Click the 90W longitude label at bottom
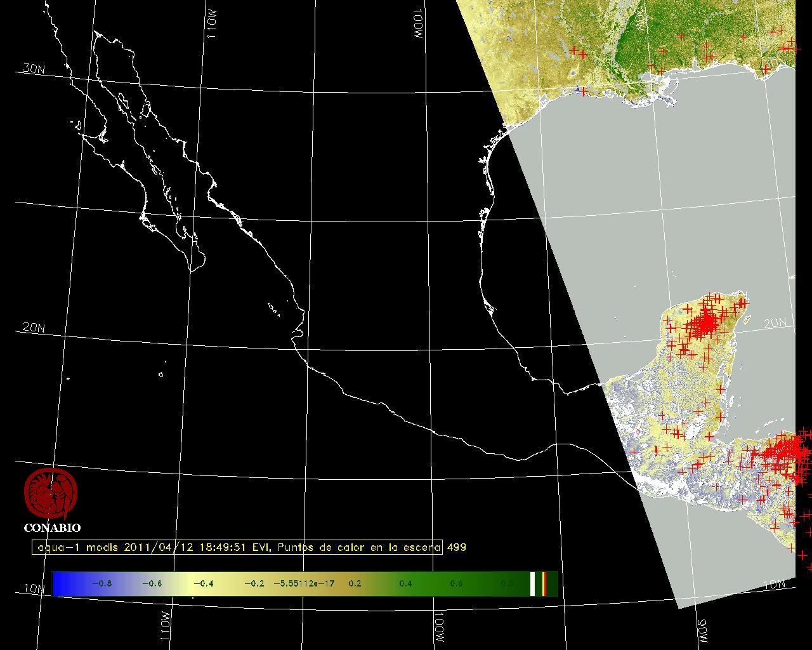Screen dimensions: 812x650 pyautogui.click(x=702, y=630)
